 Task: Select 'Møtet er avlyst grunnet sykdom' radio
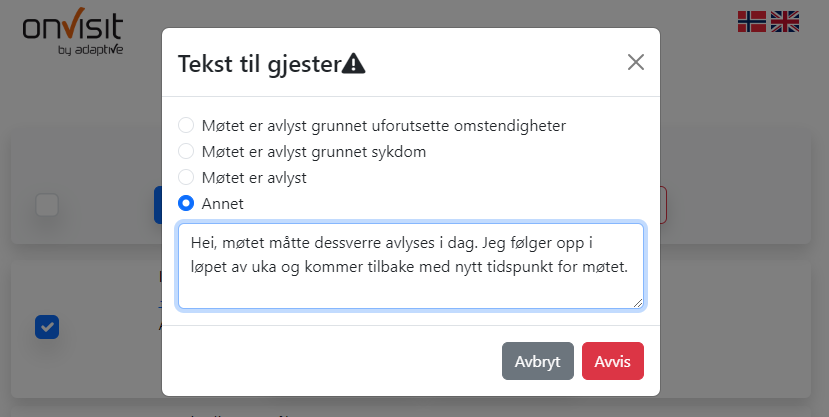(x=186, y=151)
